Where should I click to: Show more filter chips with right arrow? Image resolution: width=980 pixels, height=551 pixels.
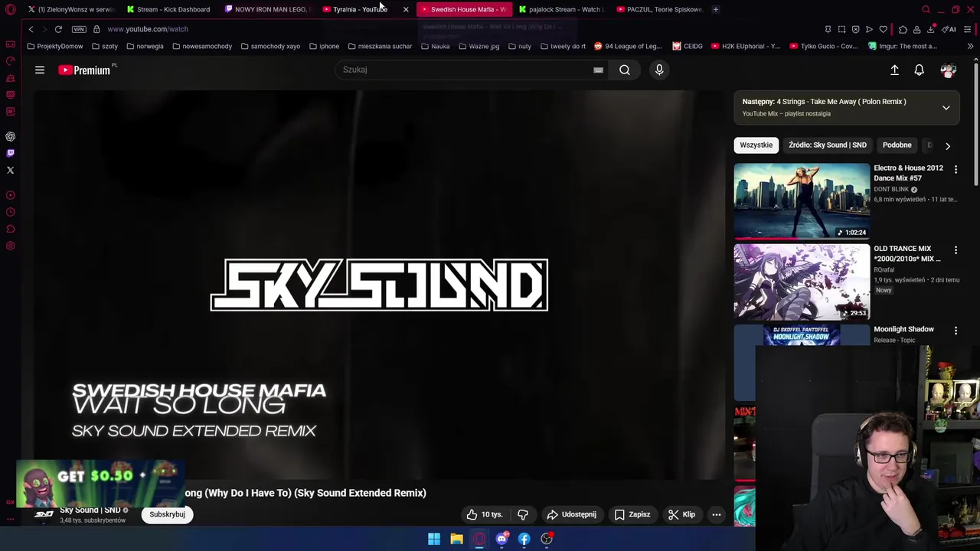pyautogui.click(x=948, y=145)
